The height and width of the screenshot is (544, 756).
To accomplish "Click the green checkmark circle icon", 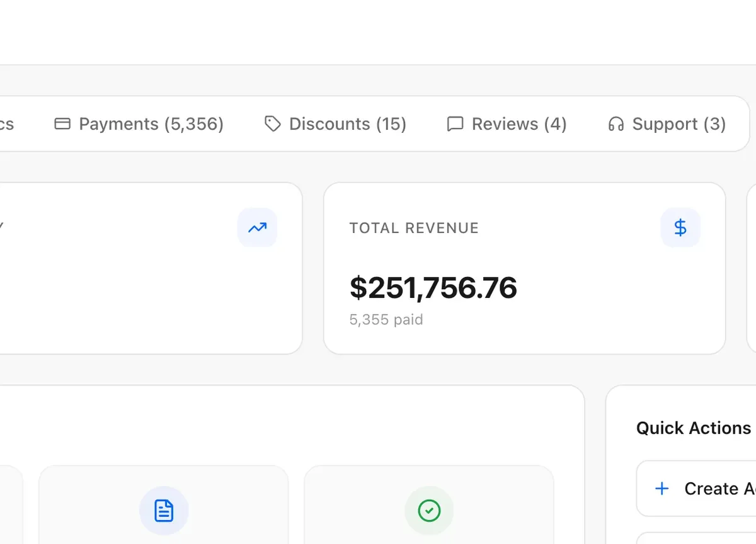I will [429, 511].
